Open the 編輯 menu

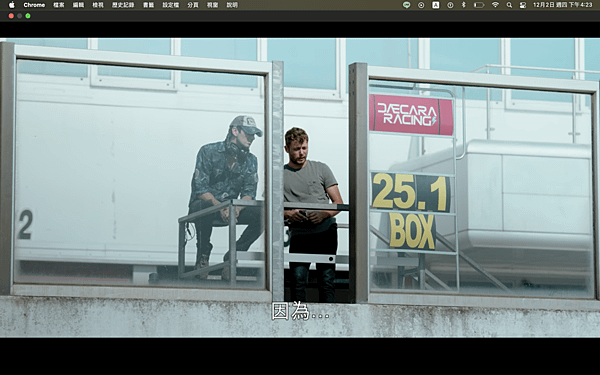pos(78,5)
